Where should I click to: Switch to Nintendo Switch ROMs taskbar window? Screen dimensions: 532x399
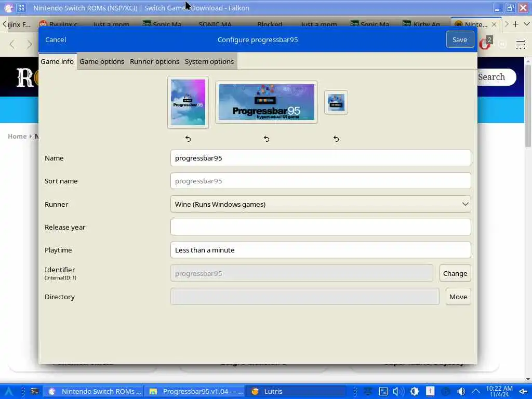[x=95, y=392]
